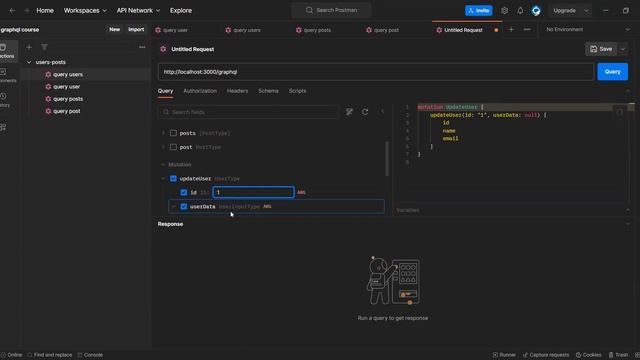Open Runner from the status bar
640x360 pixels.
pyautogui.click(x=504, y=355)
